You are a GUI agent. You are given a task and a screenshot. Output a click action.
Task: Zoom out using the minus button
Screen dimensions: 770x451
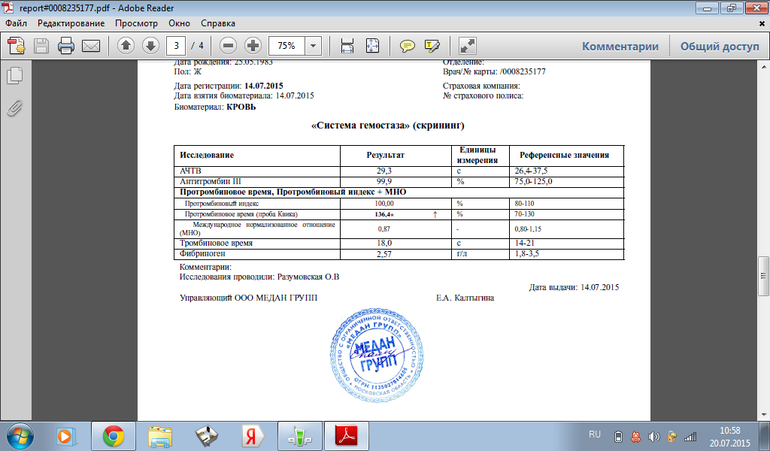click(228, 46)
